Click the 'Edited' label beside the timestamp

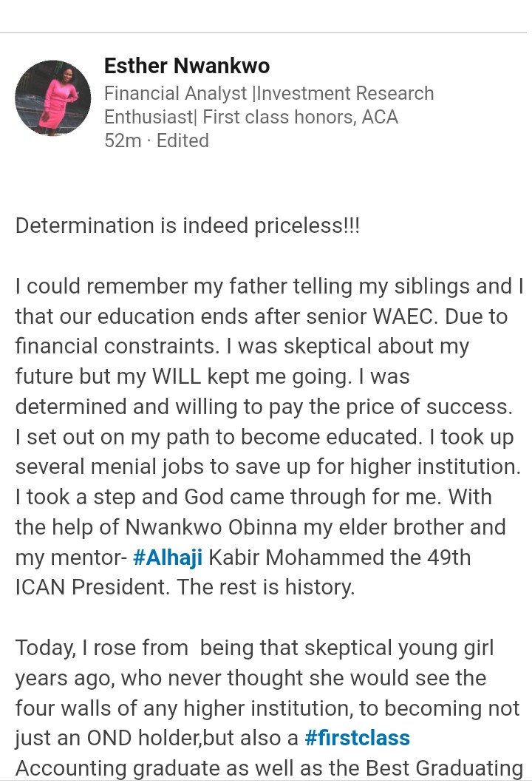point(183,140)
